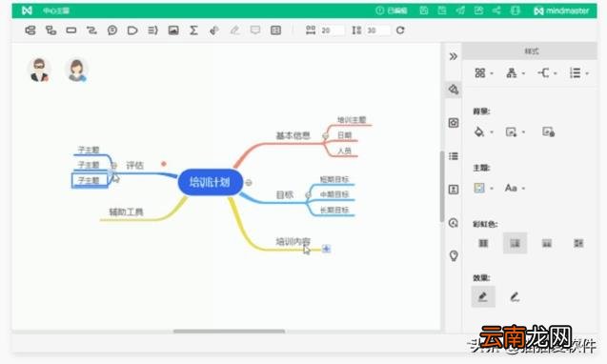607x364 pixels.
Task: Open the lightbulb ideas sidebar panel
Action: point(454,255)
